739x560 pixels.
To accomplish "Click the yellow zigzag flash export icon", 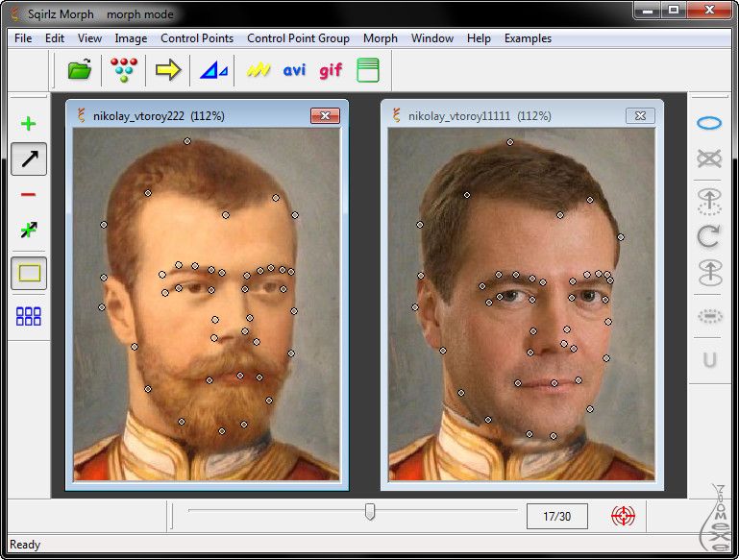I will tap(259, 70).
